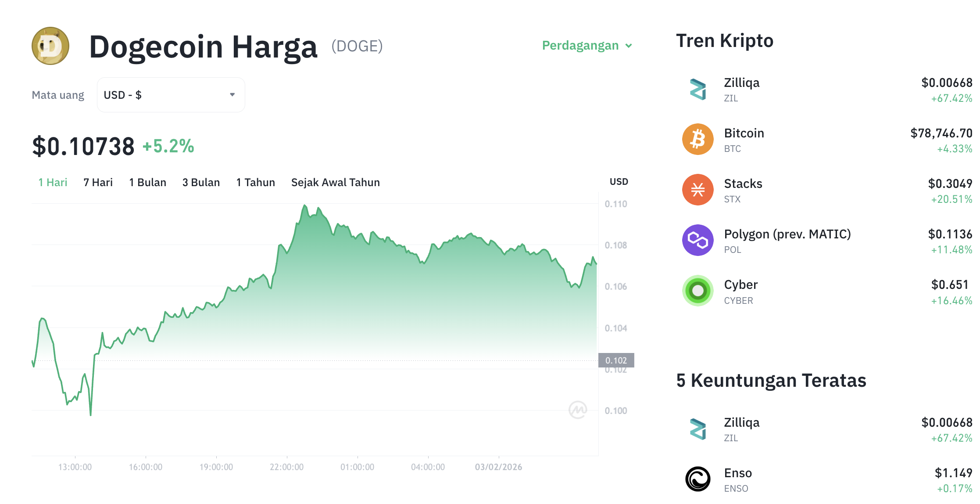Screen dimensions: 980x504
Task: Open the Perdagangan dropdown
Action: tap(582, 45)
